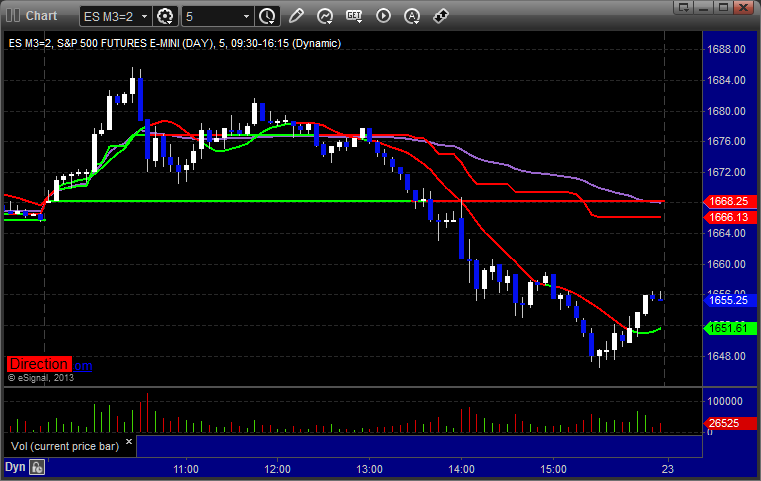Expand the interval 5 dropdown arrow
Screen dimensions: 761x481
click(246, 17)
